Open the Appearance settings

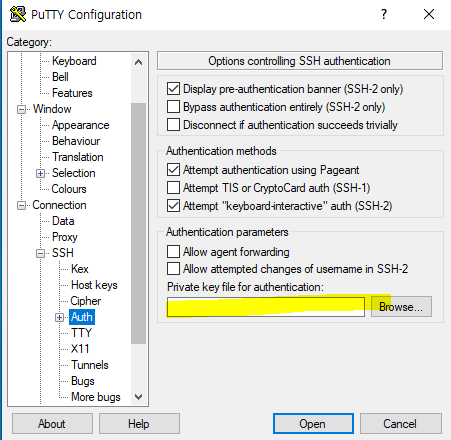(x=81, y=125)
